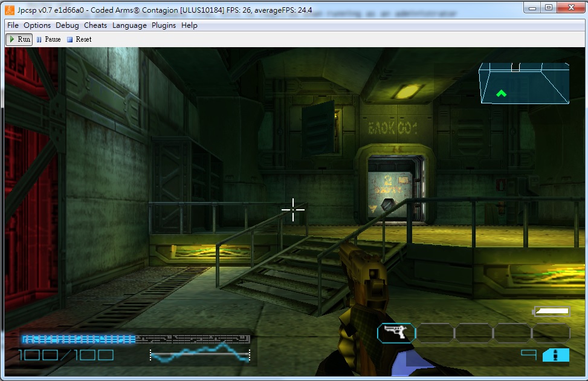Click the second empty weapon slot
The image size is (588, 381).
click(x=435, y=333)
